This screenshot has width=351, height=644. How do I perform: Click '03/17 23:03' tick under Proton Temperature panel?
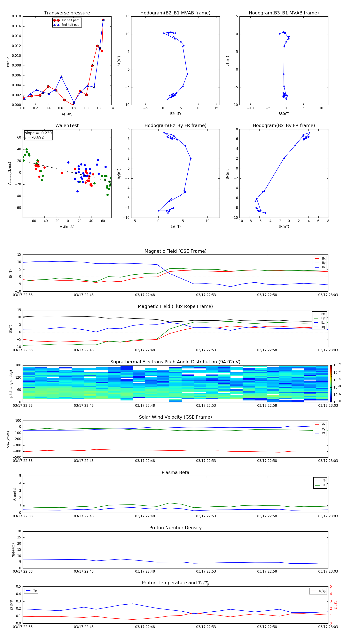328,627
